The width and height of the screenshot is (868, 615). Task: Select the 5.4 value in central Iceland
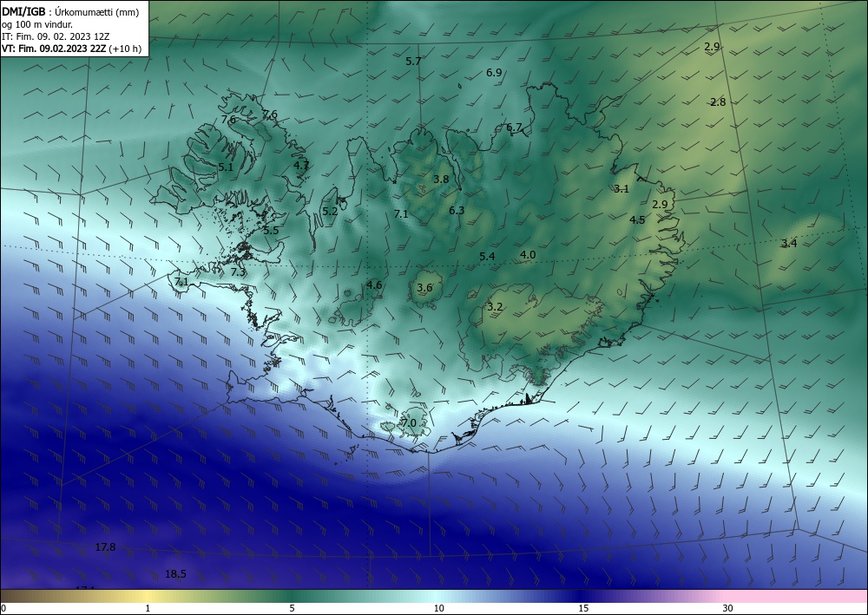(x=487, y=257)
